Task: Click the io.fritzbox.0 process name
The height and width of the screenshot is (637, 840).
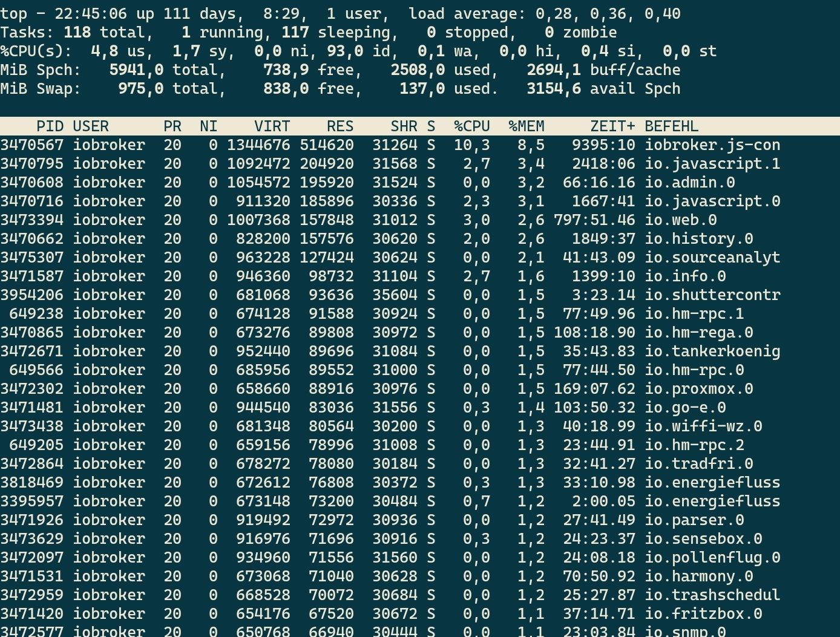Action: tap(703, 614)
